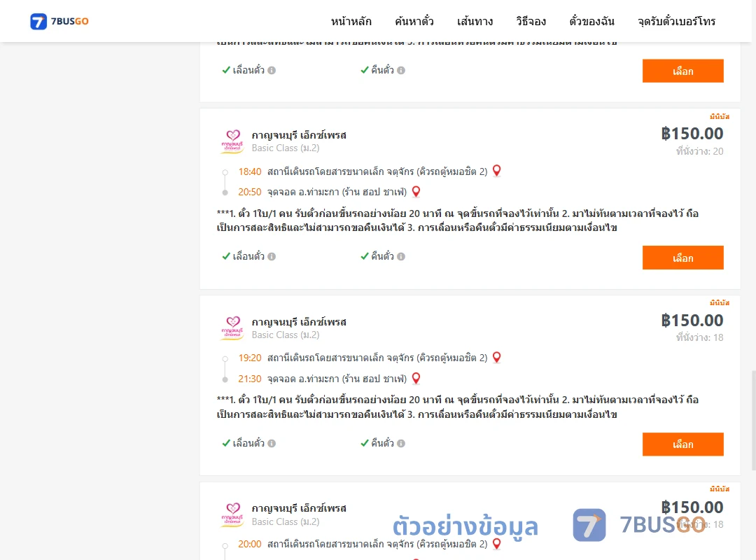Open map pin for 18:40 departure station
Image resolution: width=756 pixels, height=560 pixels.
(496, 171)
